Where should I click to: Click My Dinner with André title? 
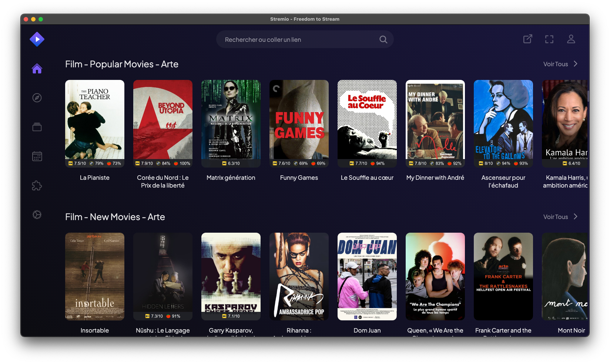pyautogui.click(x=435, y=178)
